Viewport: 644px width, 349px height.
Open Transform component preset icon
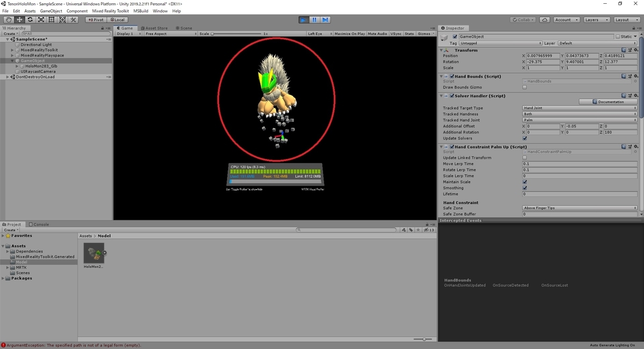click(x=630, y=50)
